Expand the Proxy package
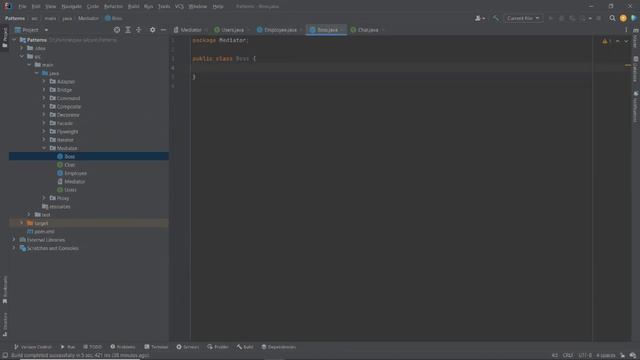The width and height of the screenshot is (640, 360). pos(44,198)
